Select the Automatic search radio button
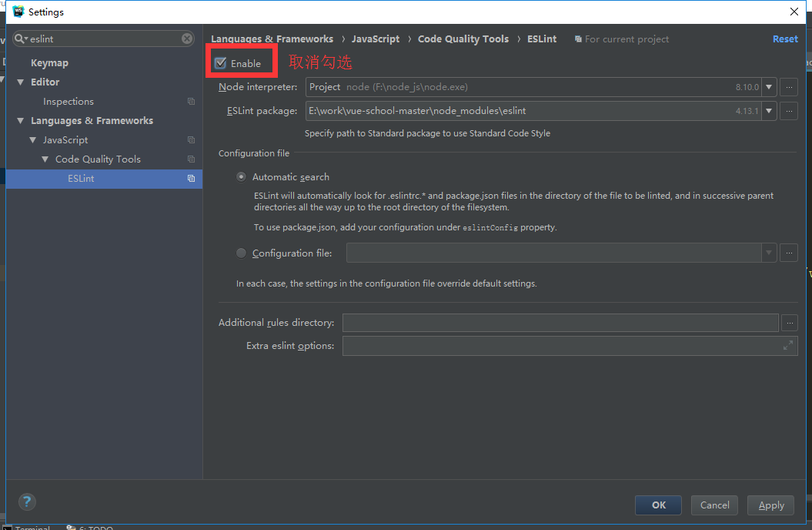The height and width of the screenshot is (530, 812). pyautogui.click(x=242, y=176)
